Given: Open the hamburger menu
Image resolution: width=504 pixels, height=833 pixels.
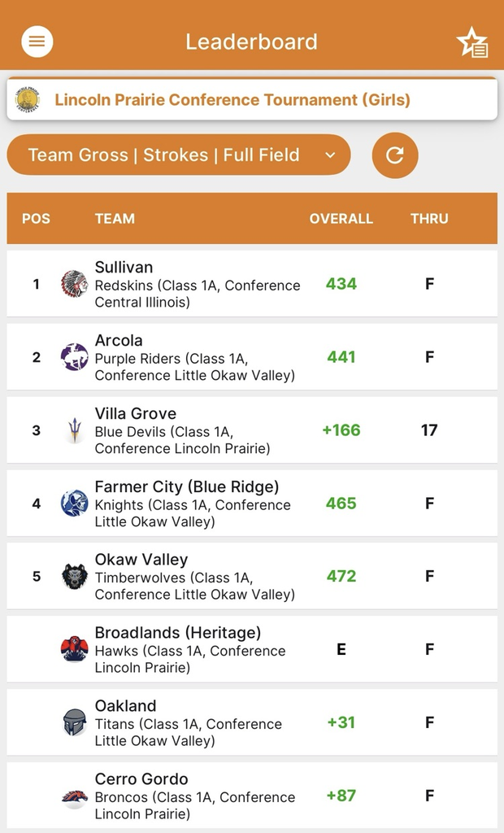Looking at the screenshot, I should point(37,41).
